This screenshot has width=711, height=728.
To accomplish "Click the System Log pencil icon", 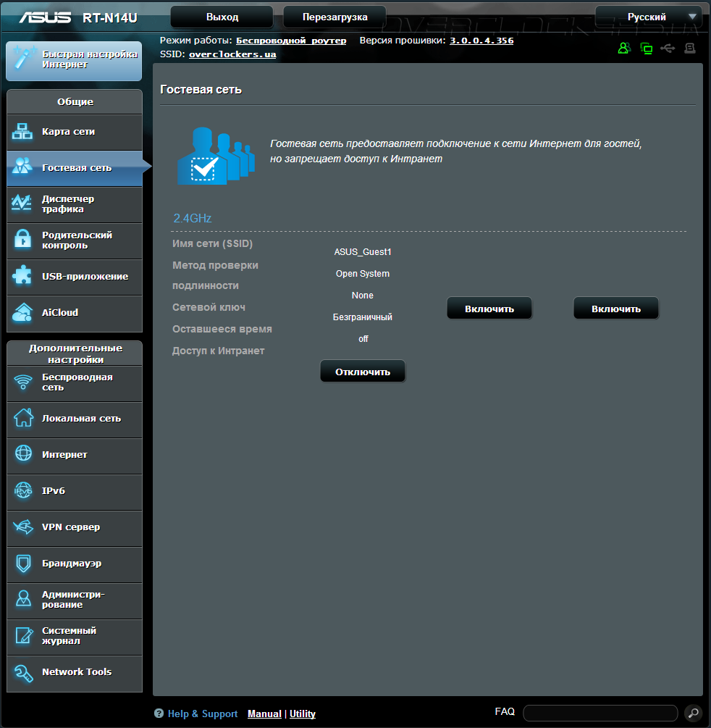I will (x=24, y=635).
